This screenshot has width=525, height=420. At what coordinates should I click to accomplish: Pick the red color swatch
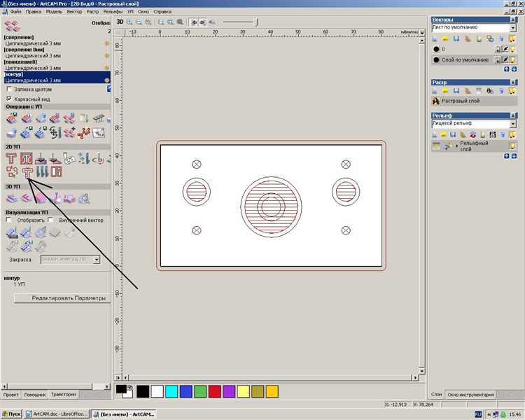215,391
